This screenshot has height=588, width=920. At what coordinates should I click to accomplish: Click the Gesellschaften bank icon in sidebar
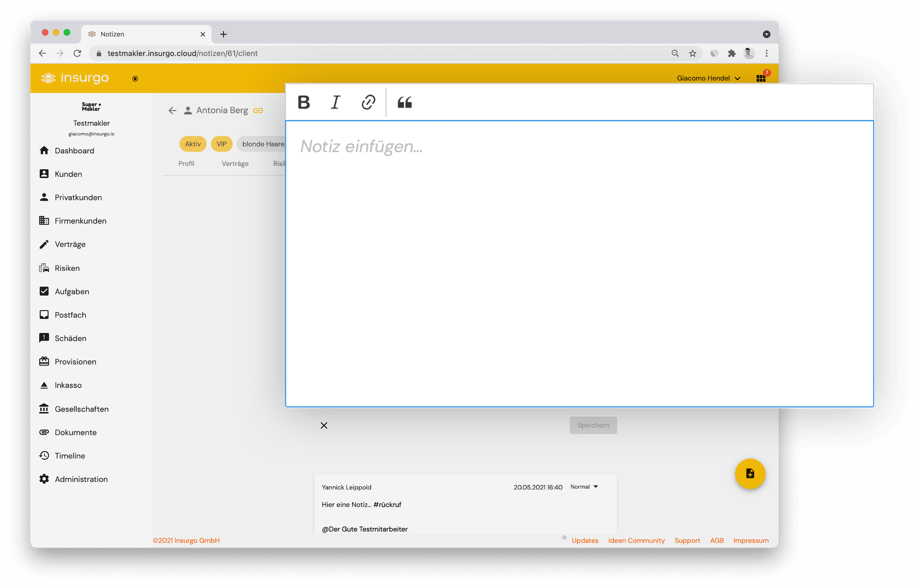44,408
